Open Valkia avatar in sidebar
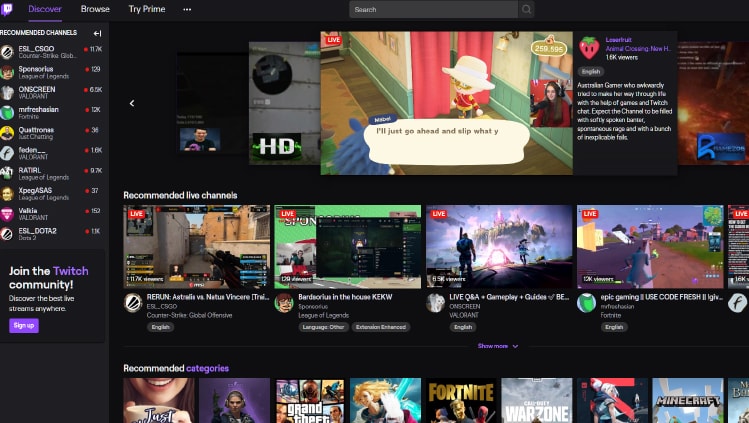Viewport: 749px width, 423px height. pos(7,214)
